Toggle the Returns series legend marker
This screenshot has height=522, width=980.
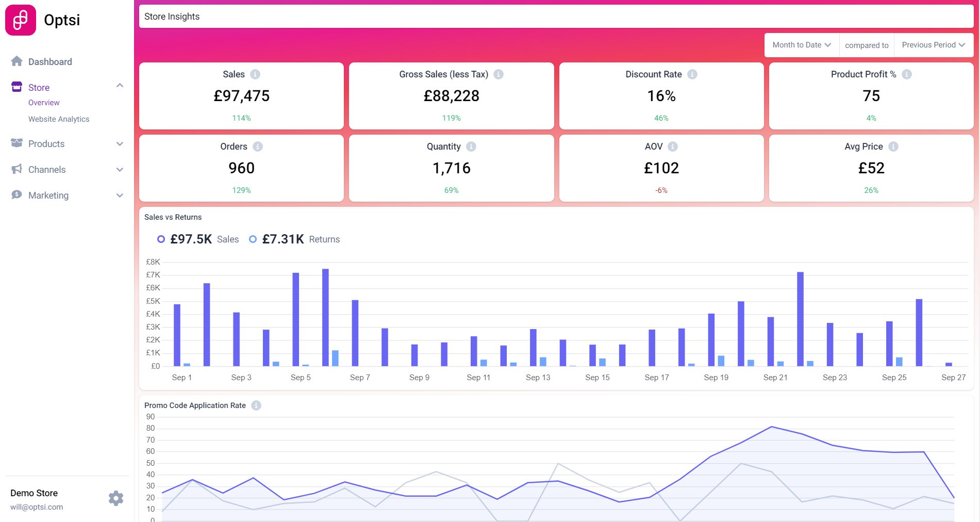pyautogui.click(x=253, y=239)
